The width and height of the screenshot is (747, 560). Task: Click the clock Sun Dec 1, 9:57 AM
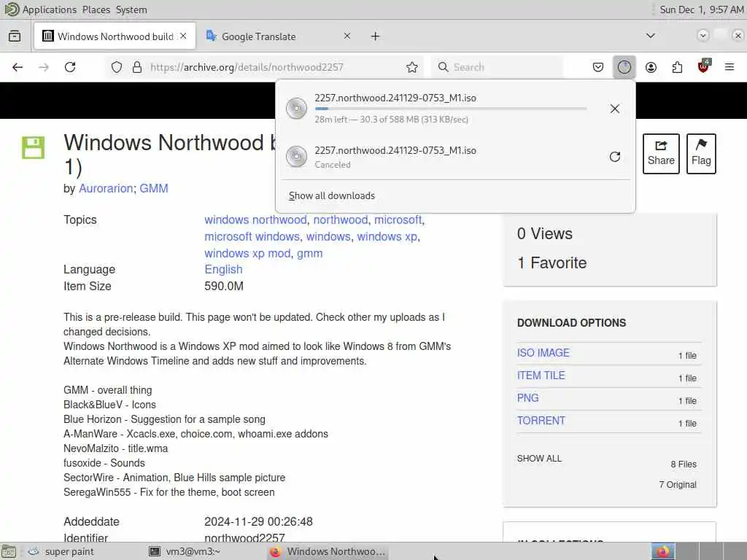point(701,9)
